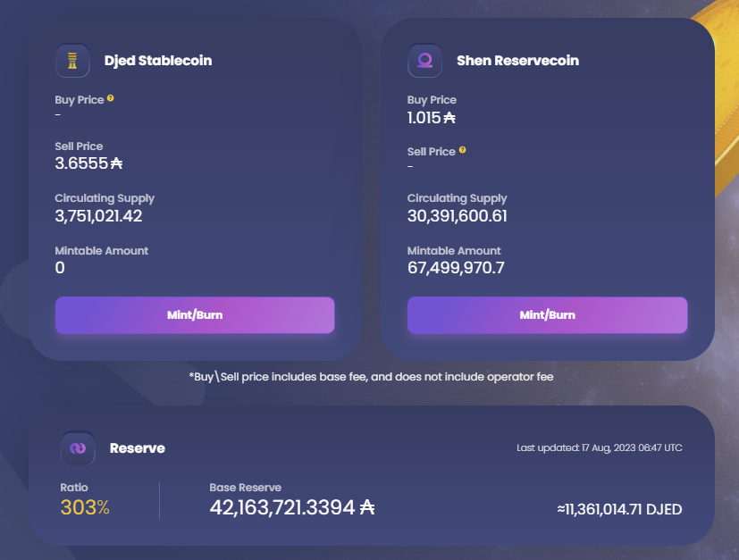Click the reserve ratio 303% value
This screenshot has width=739, height=560.
point(85,507)
